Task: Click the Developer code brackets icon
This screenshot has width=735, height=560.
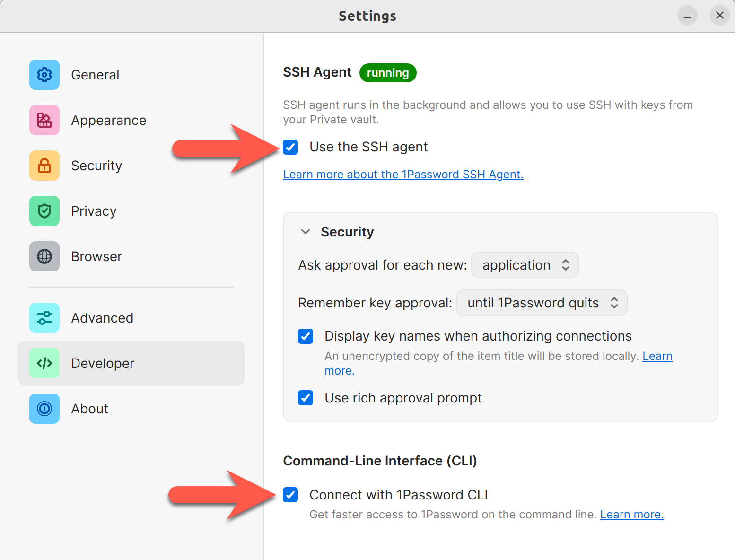Action: (x=44, y=363)
